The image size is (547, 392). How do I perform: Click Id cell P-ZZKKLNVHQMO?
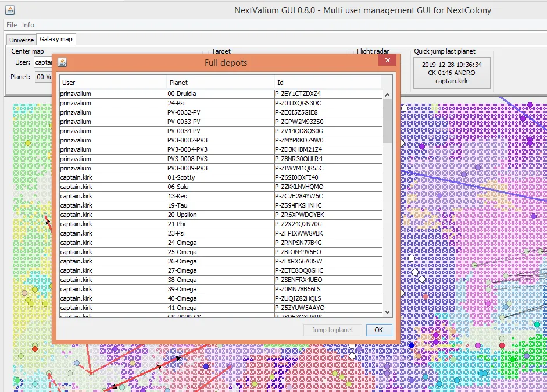pyautogui.click(x=328, y=187)
